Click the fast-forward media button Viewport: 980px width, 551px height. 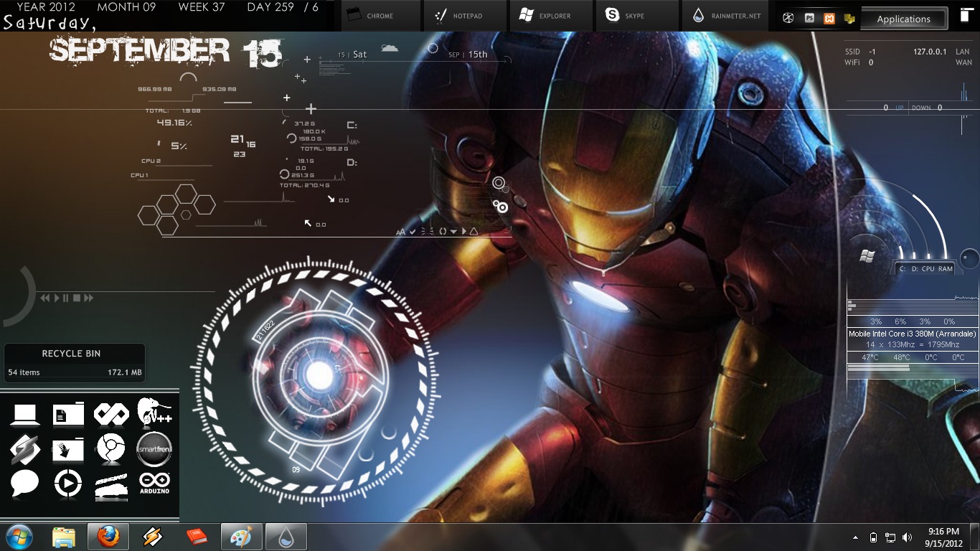point(88,298)
